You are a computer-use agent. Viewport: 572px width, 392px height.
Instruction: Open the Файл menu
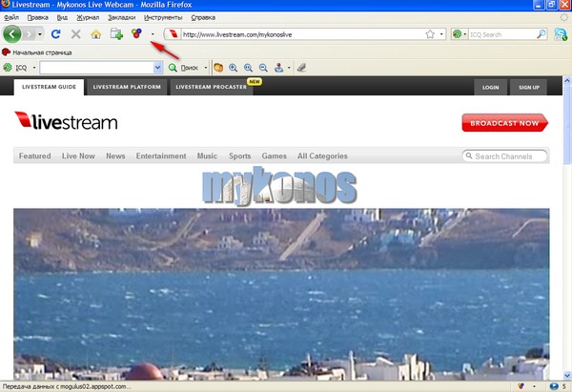point(11,17)
